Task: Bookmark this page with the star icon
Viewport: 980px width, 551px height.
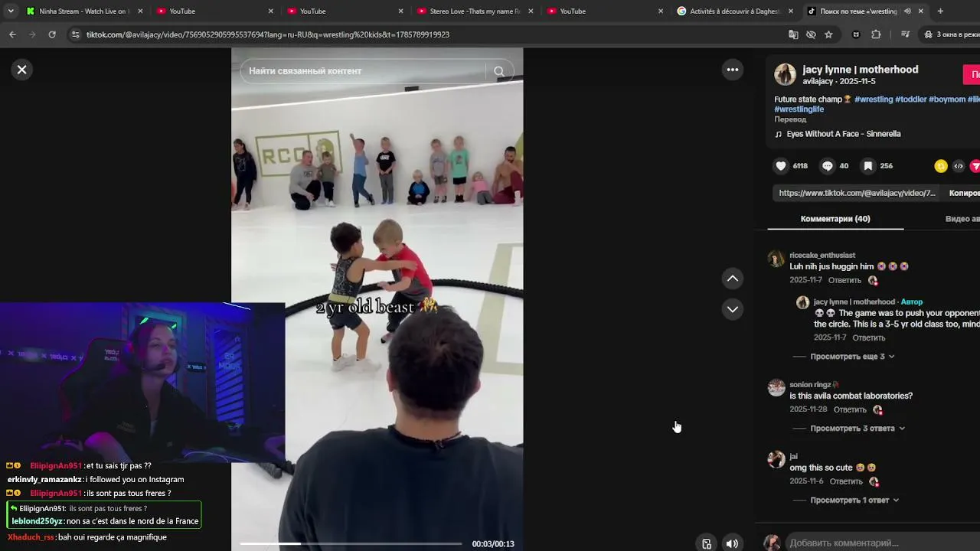Action: click(828, 34)
